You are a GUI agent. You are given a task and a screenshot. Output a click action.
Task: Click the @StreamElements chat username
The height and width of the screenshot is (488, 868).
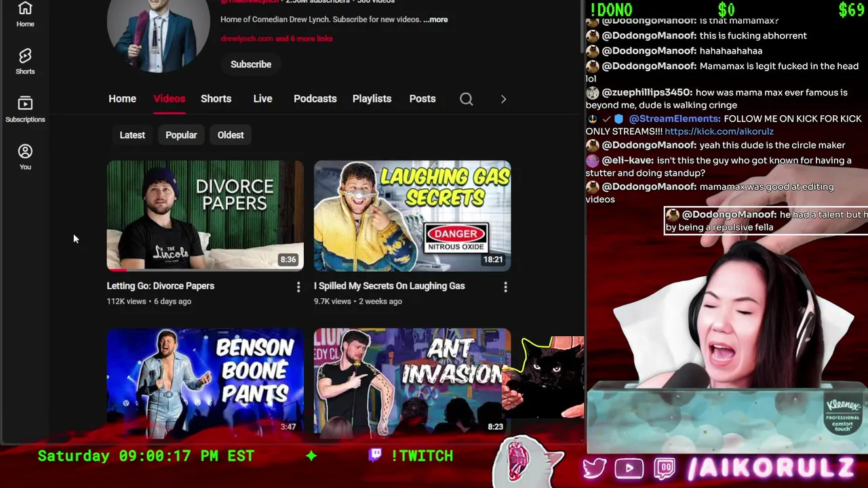pyautogui.click(x=675, y=119)
